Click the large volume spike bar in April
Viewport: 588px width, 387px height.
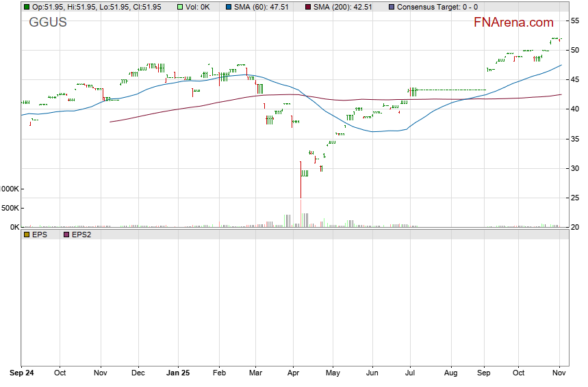pyautogui.click(x=301, y=212)
